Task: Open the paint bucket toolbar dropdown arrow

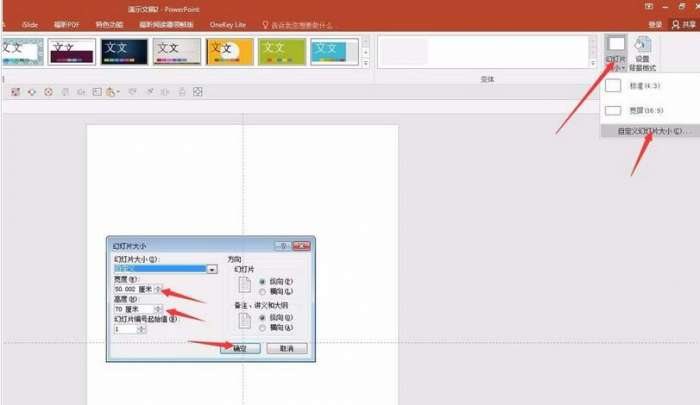Action: (118, 92)
